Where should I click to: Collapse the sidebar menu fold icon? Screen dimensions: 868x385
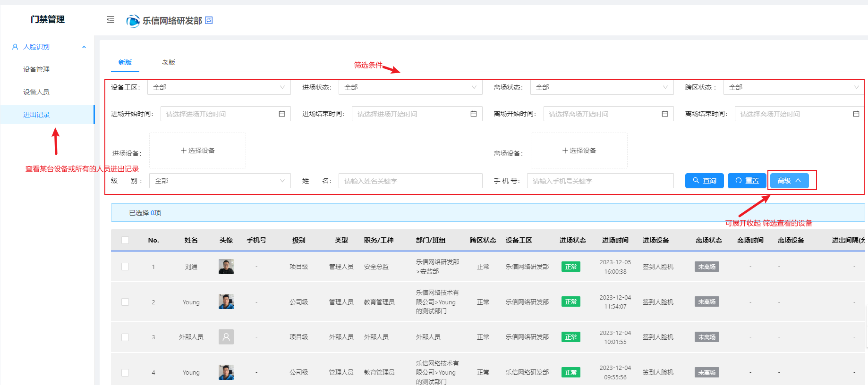[111, 19]
